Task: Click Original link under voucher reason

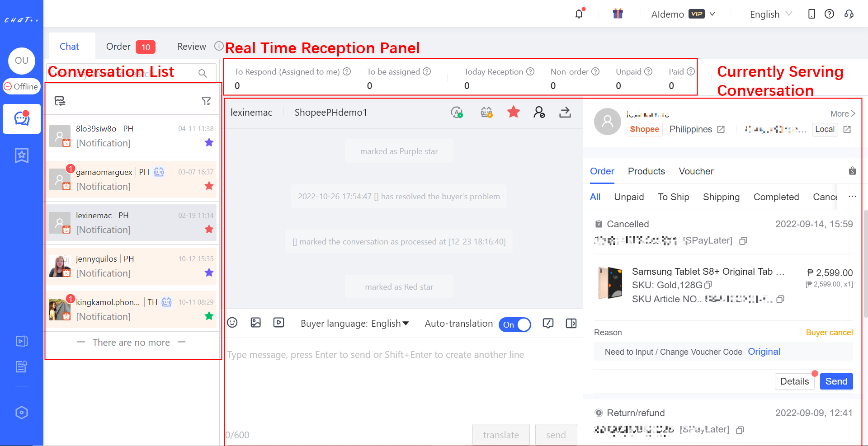Action: (764, 352)
